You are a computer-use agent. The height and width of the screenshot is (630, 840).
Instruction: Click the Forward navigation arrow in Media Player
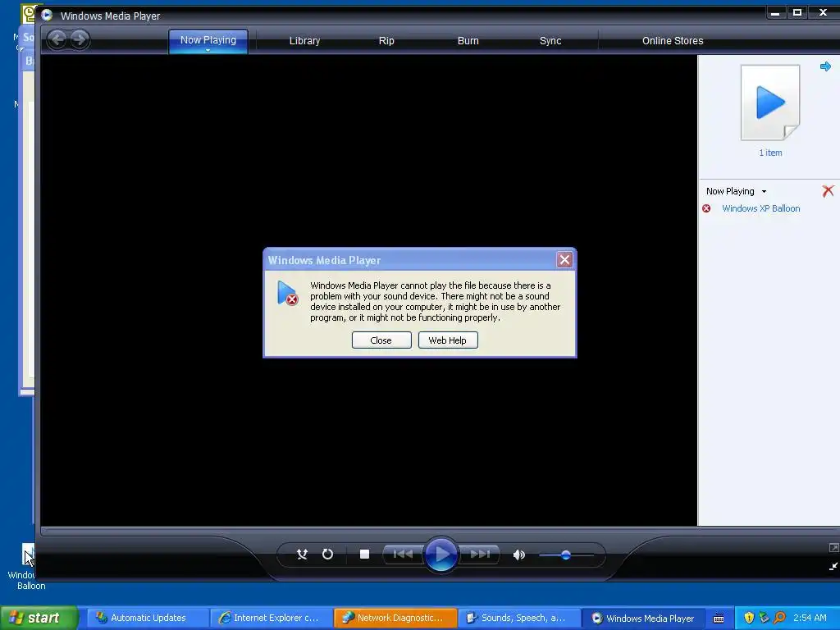pyautogui.click(x=80, y=39)
